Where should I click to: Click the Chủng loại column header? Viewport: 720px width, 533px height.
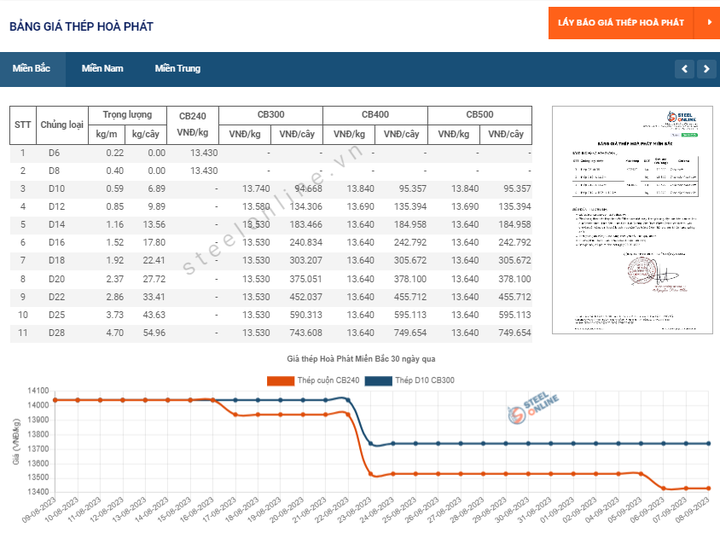tap(62, 125)
